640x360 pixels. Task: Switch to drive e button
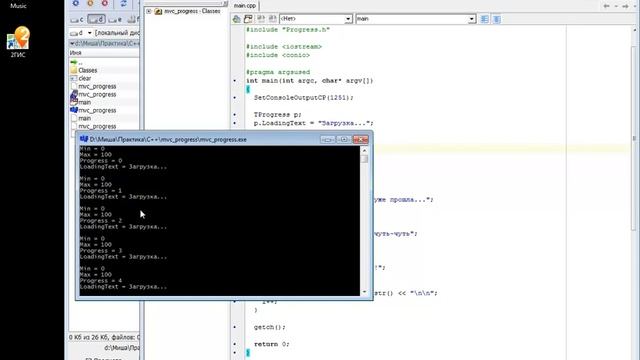click(x=116, y=19)
